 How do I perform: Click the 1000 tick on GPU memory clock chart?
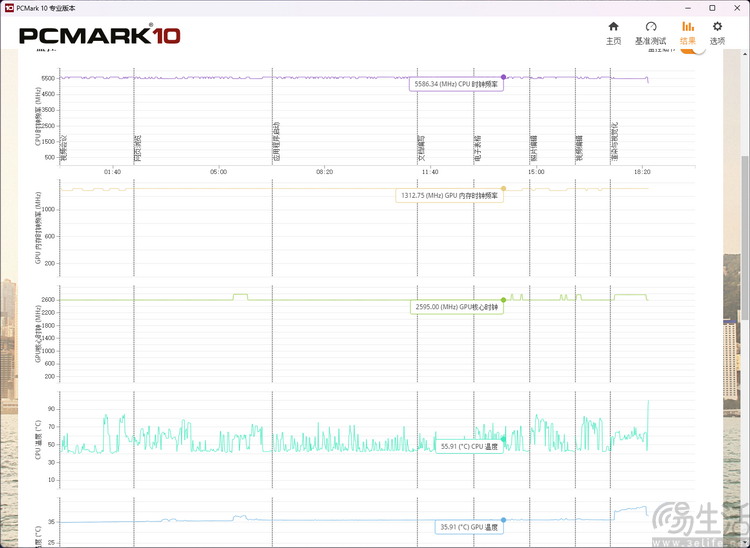(x=49, y=209)
